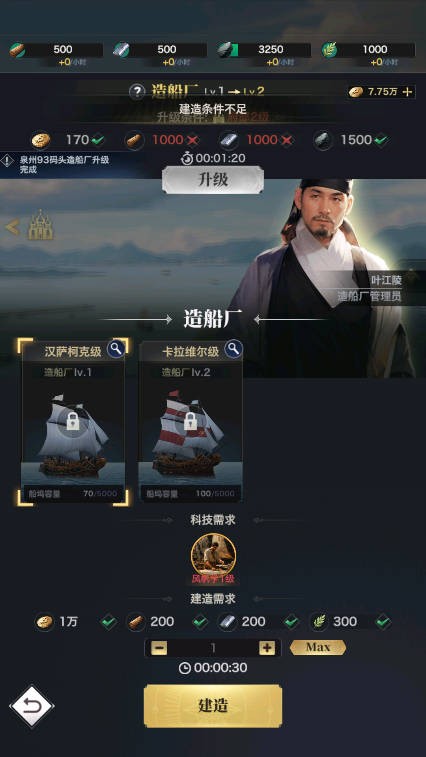
Task: Tap the food resource icon showing 1000
Action: tap(329, 50)
